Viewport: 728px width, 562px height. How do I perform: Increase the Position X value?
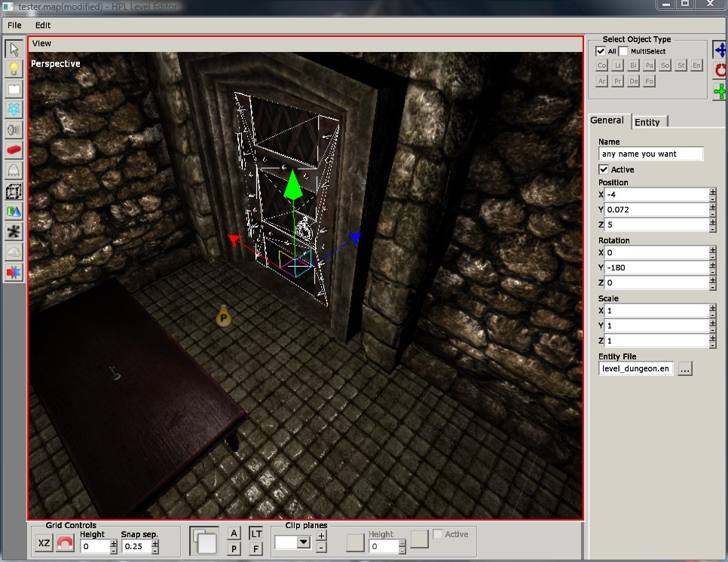pos(713,191)
